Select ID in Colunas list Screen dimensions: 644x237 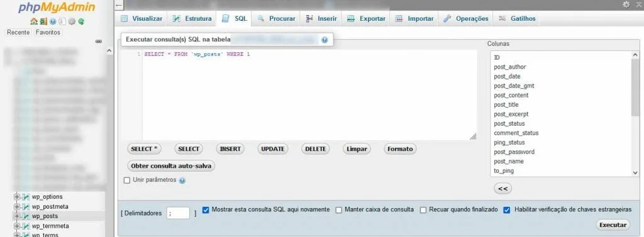(497, 57)
